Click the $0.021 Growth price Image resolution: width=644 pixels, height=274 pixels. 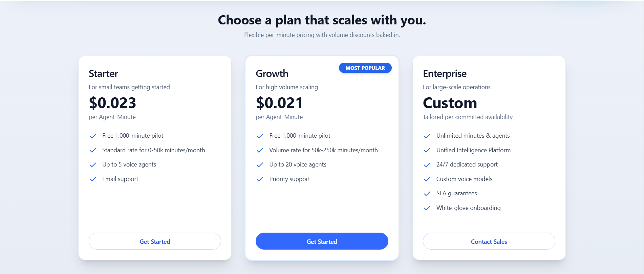[279, 103]
